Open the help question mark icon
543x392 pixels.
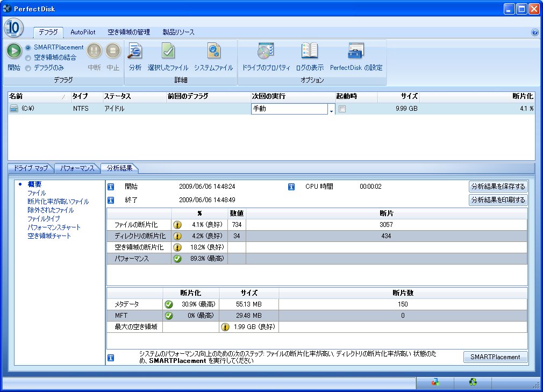coord(535,32)
